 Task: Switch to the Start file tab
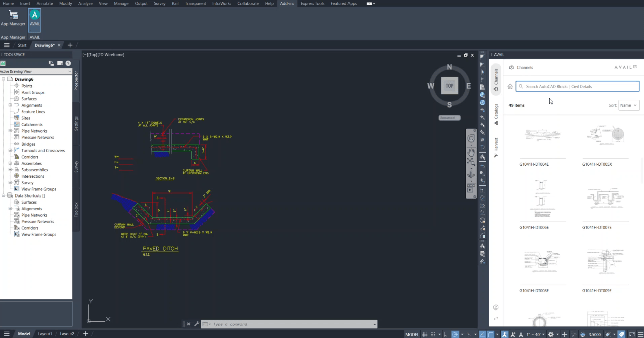click(22, 45)
